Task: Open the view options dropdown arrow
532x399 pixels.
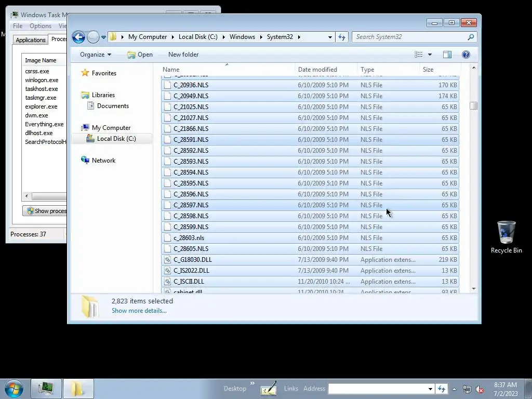Action: coord(430,55)
